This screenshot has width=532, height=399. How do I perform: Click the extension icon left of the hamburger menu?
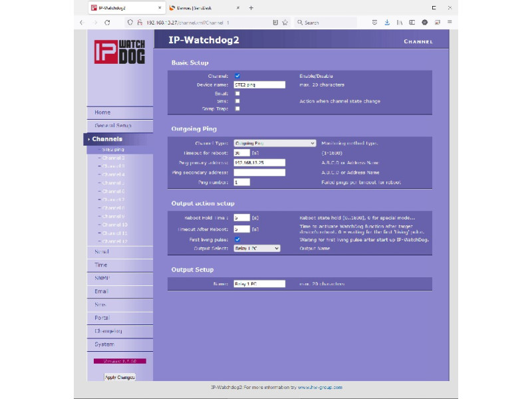pos(437,23)
